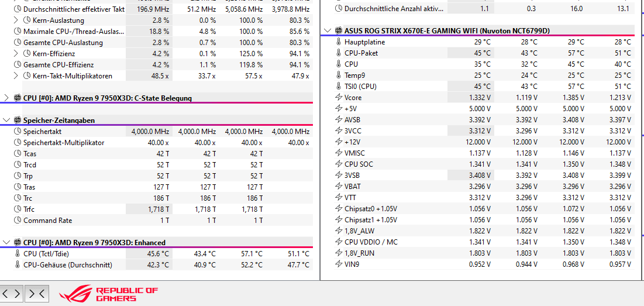
Task: Click the clock icon next to Gesamte CPU-Auslastung
Action: pos(17,42)
